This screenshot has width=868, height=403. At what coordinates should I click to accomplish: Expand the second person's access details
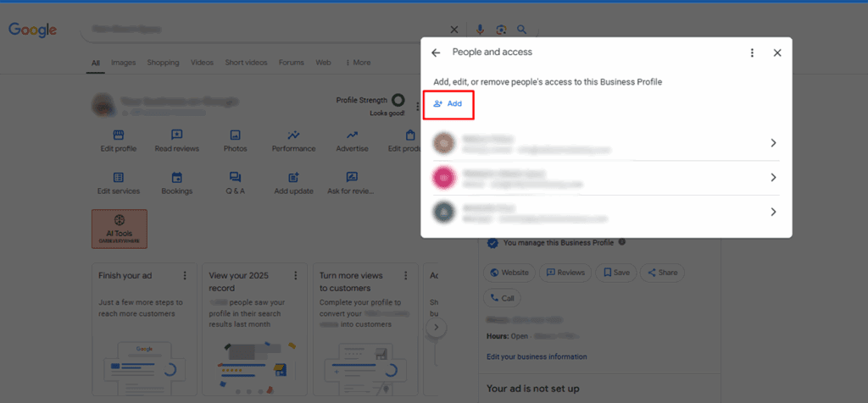coord(773,178)
